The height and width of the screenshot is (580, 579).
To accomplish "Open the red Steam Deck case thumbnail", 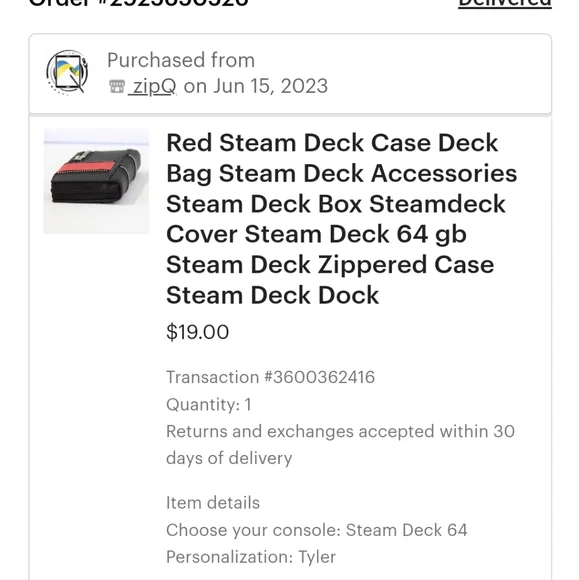I will coord(96,181).
